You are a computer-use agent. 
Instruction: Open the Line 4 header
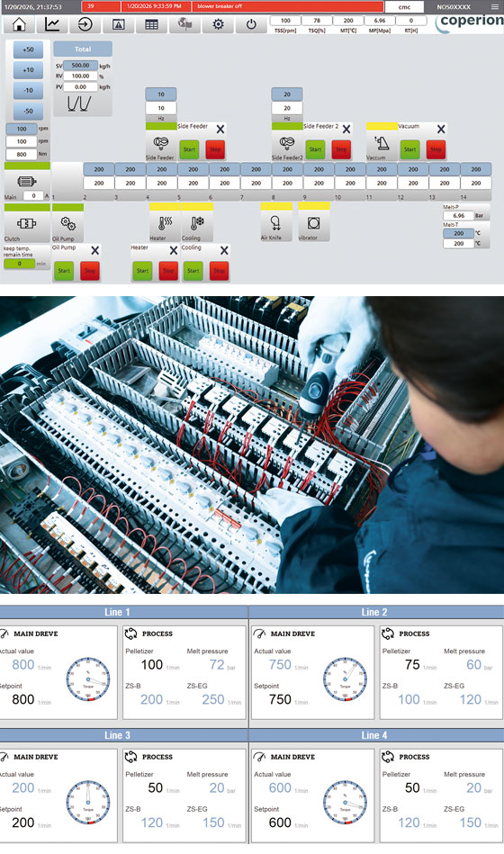pyautogui.click(x=374, y=735)
